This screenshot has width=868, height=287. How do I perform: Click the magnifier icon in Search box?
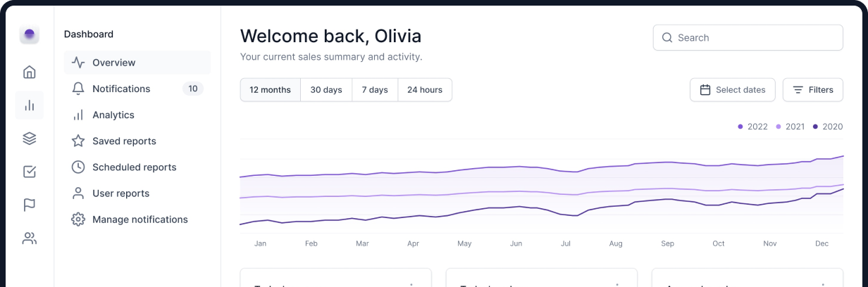666,38
